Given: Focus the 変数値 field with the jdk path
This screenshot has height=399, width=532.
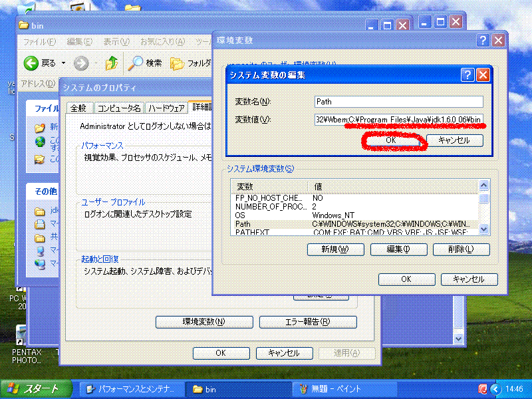Looking at the screenshot, I should pyautogui.click(x=398, y=120).
